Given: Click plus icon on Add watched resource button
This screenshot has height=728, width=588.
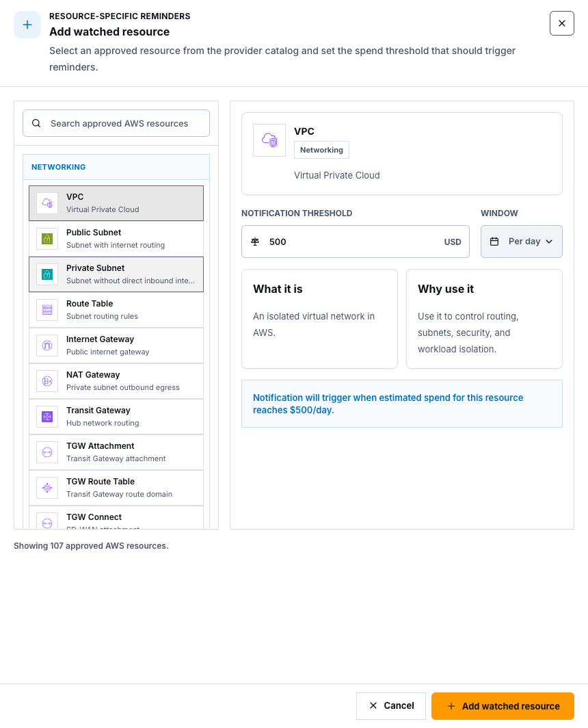Looking at the screenshot, I should pos(451,706).
